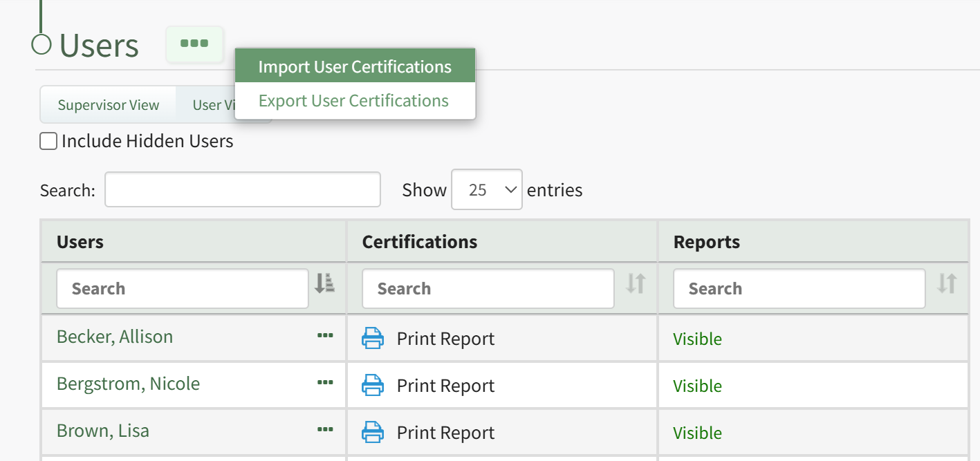Image resolution: width=980 pixels, height=461 pixels.
Task: Click the Certifications column search box
Action: pyautogui.click(x=488, y=288)
